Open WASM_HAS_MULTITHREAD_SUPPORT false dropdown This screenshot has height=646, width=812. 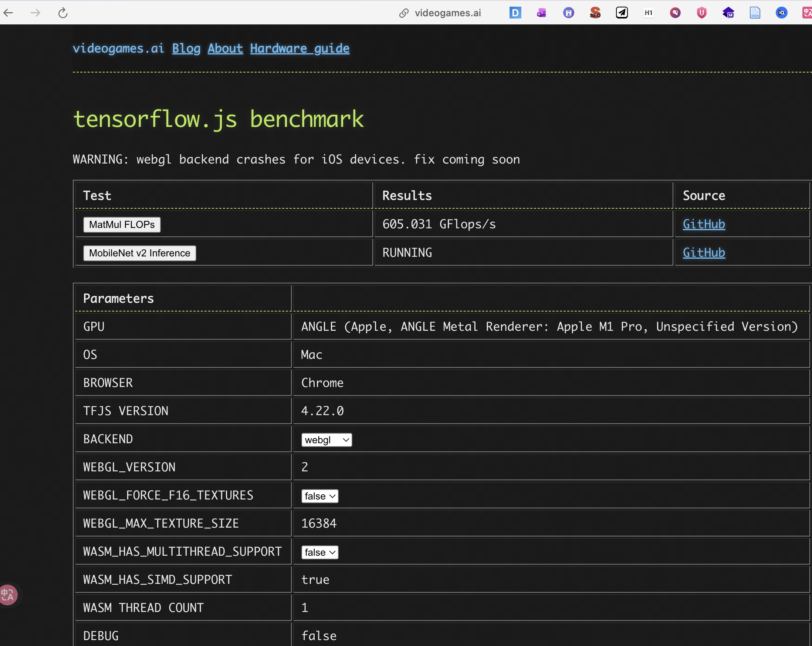319,552
